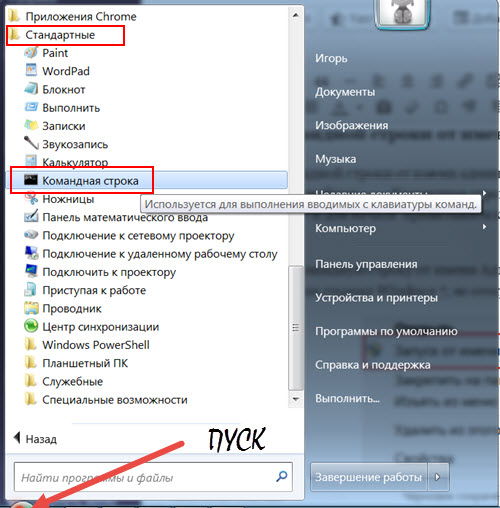Click the search magnifier icon
Screen dimensions: 500x508
(282, 477)
